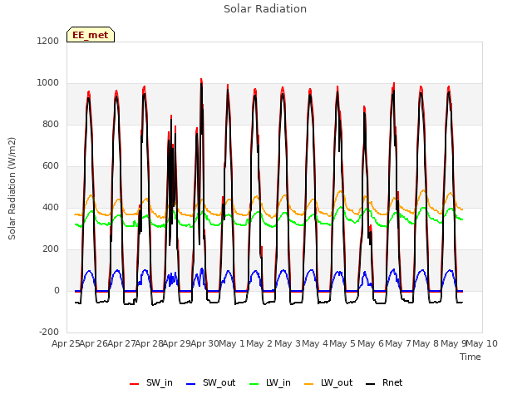Click the Solar Radiation chart title
The image size is (532, 399).
265,9
